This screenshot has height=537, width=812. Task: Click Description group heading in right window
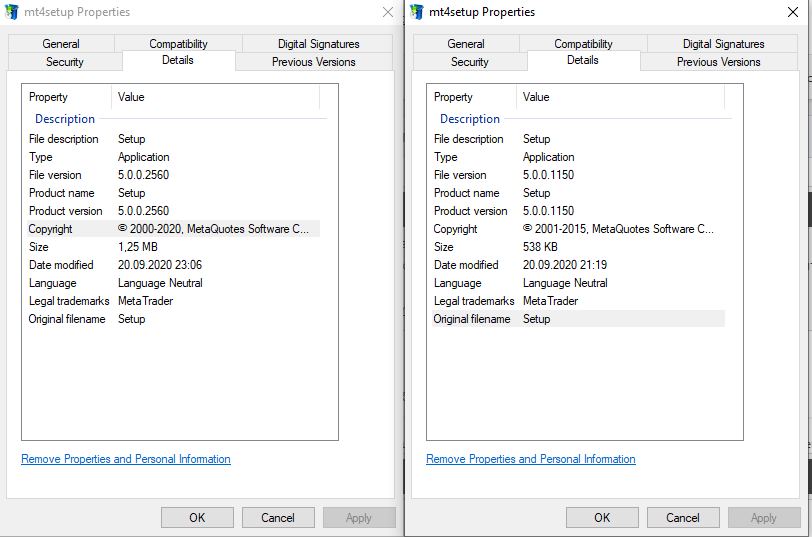(x=470, y=119)
